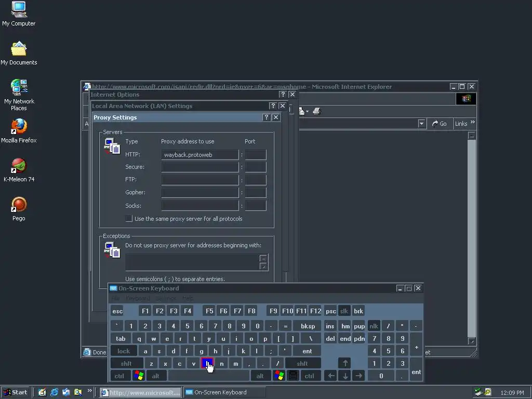Image resolution: width=532 pixels, height=399 pixels.
Task: Open the Start menu
Action: [15, 392]
